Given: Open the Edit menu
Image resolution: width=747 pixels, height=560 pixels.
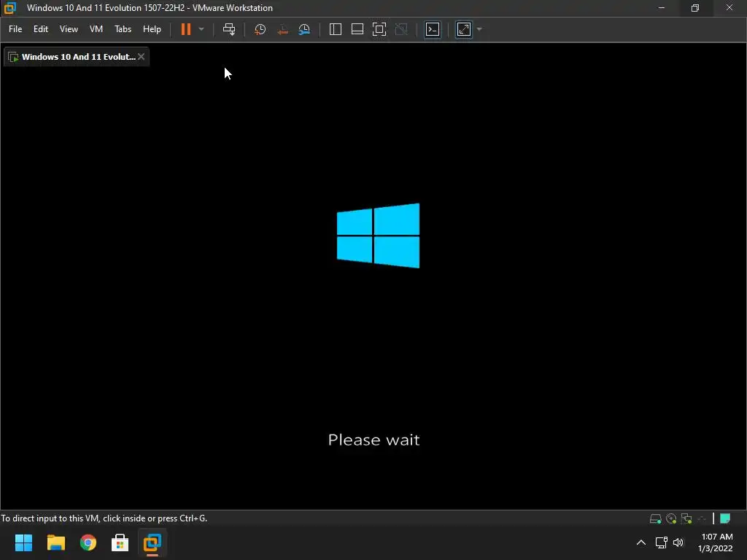Looking at the screenshot, I should (x=41, y=29).
